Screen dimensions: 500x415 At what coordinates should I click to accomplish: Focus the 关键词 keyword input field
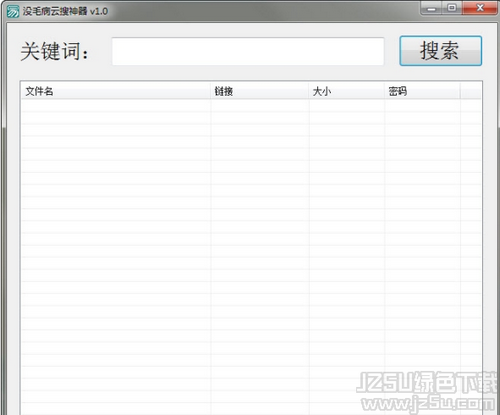(x=248, y=51)
